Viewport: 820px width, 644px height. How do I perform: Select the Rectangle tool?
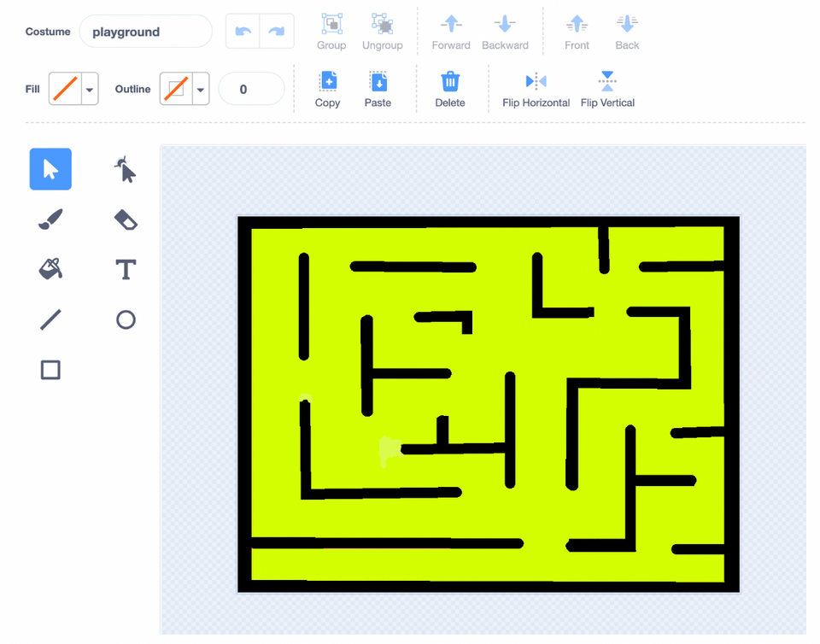tap(50, 369)
